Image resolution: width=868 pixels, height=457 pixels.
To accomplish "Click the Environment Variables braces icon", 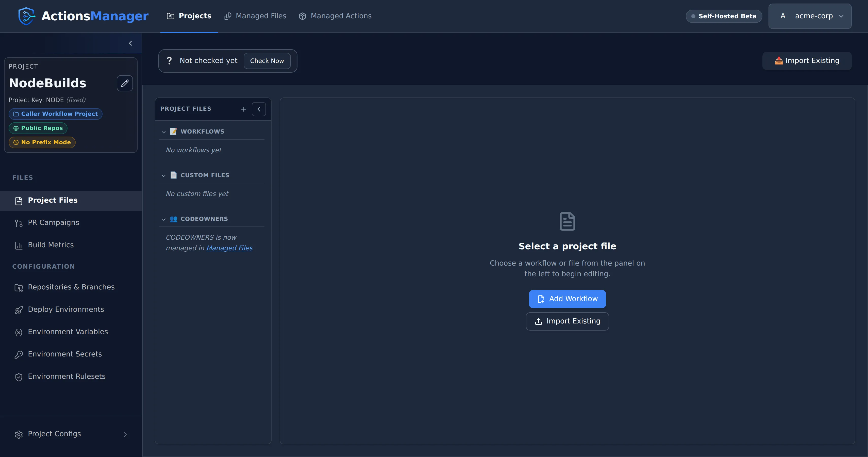I will coord(19,332).
